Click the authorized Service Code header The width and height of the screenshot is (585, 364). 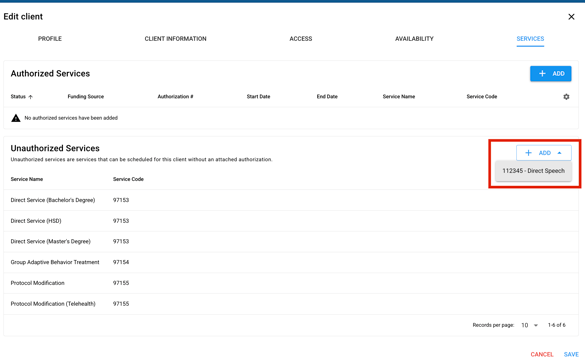(481, 97)
